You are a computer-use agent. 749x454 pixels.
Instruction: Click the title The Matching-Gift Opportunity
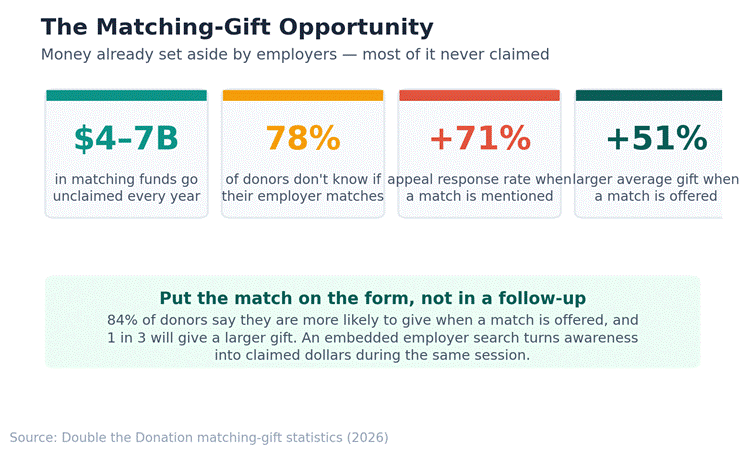(x=237, y=27)
